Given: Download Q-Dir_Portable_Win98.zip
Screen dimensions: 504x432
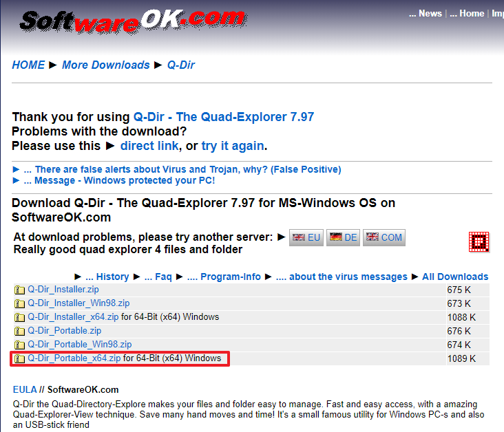Looking at the screenshot, I should coord(80,345).
